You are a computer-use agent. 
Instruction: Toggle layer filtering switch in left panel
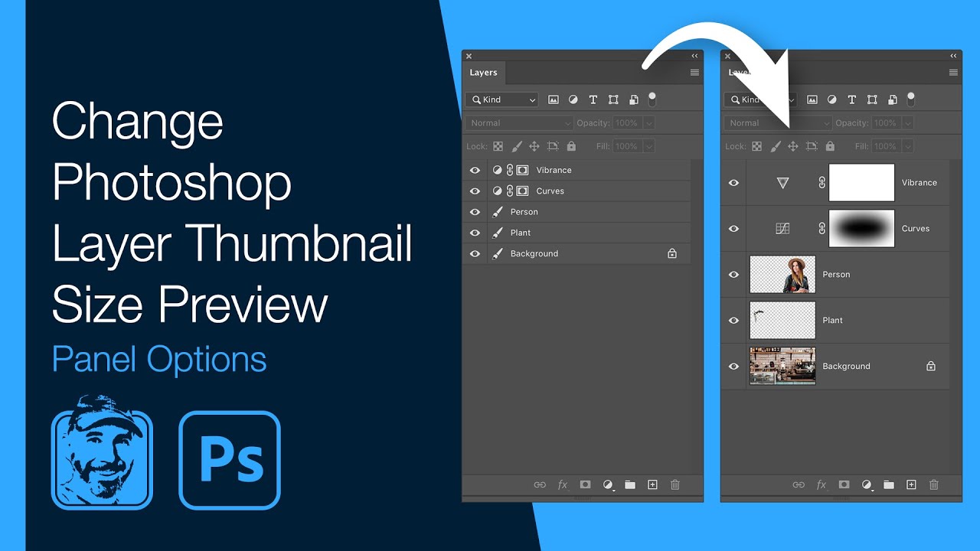tap(652, 99)
